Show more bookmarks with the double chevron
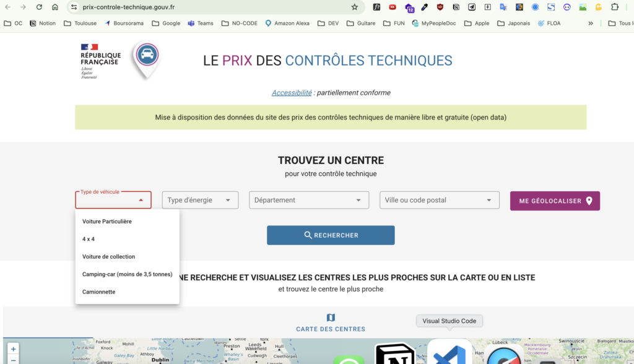Viewport: 634px width, 364px height. [591, 24]
